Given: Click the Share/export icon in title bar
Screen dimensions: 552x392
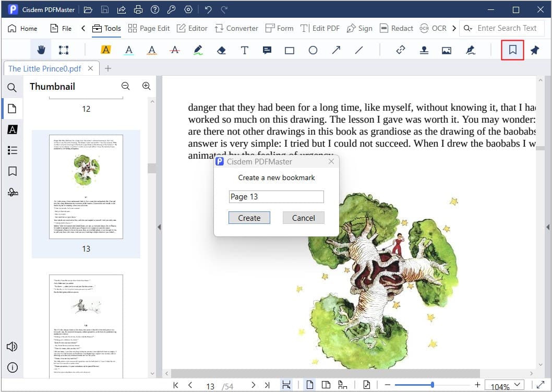Looking at the screenshot, I should [x=122, y=9].
